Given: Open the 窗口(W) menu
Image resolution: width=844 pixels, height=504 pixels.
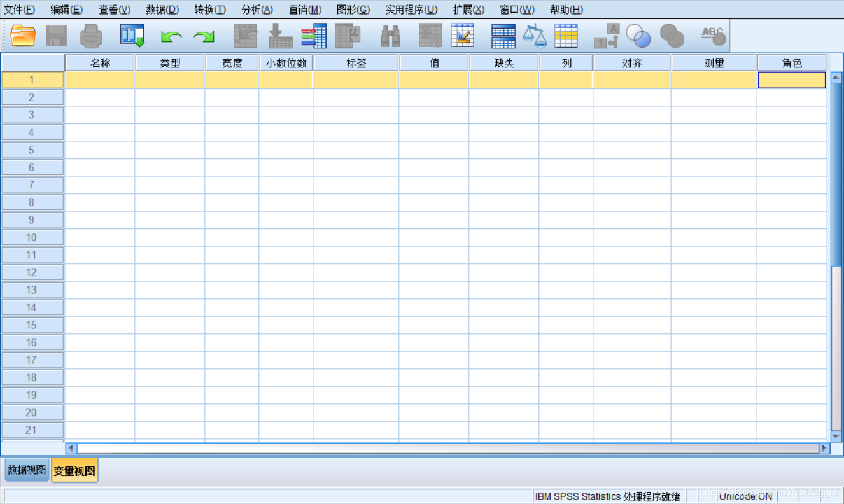Looking at the screenshot, I should point(517,10).
